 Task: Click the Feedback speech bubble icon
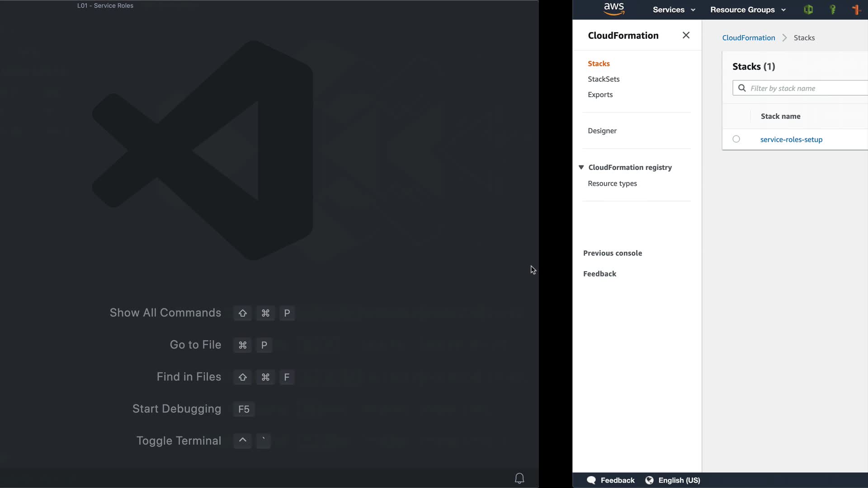(x=591, y=480)
